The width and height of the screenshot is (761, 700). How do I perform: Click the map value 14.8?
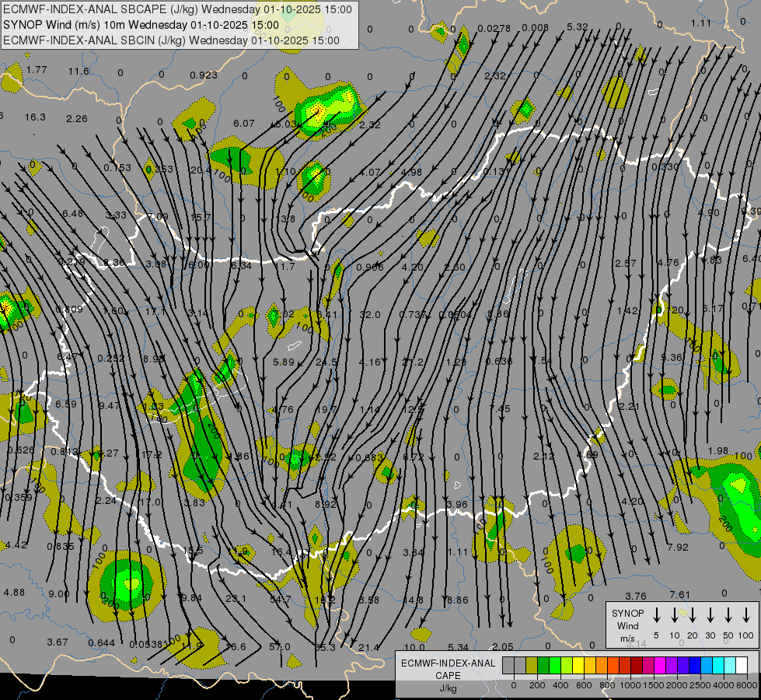point(414,600)
